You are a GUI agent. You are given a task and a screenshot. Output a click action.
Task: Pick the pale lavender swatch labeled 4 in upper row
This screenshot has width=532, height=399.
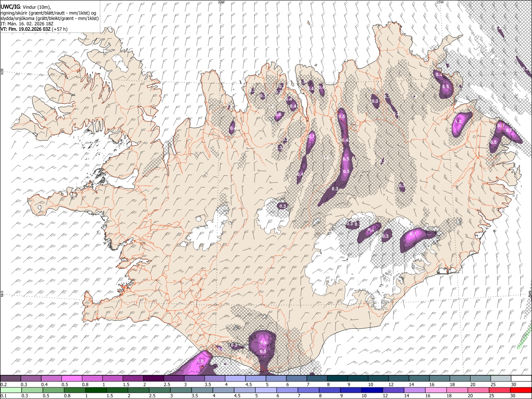point(235,379)
